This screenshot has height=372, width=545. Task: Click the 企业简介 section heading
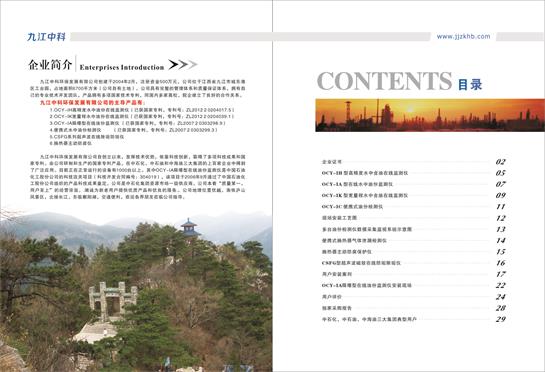coord(50,65)
